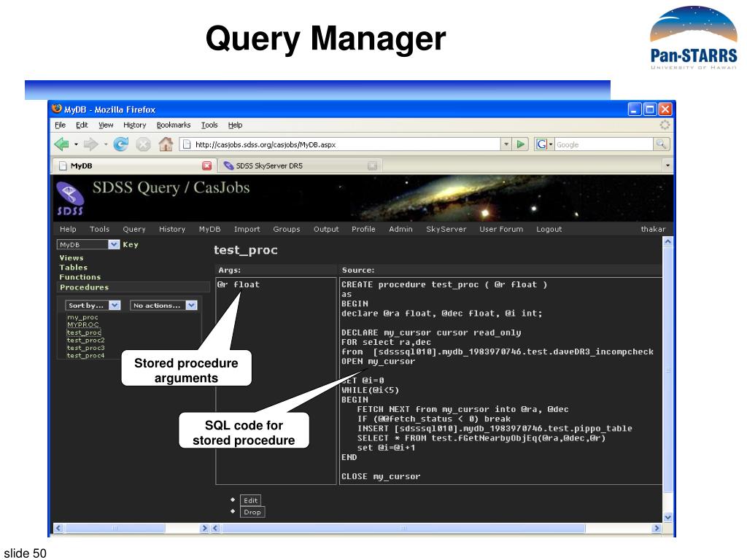Viewport: 747px width, 560px height.
Task: Click in the address bar URL field
Action: [x=341, y=144]
